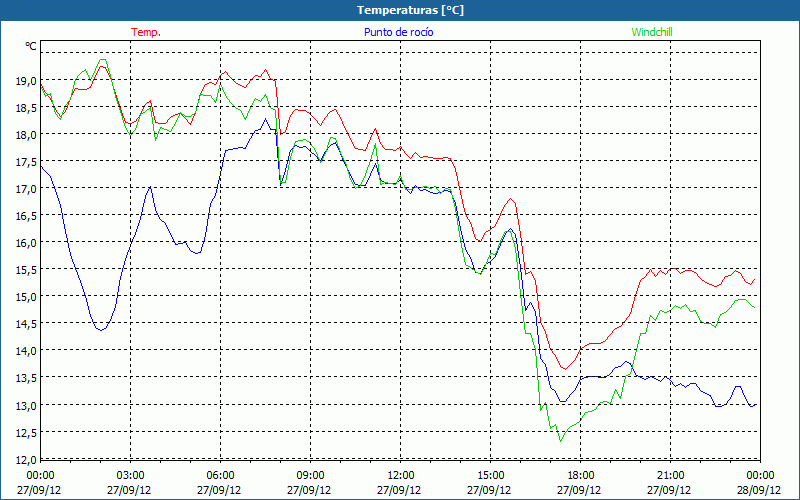Select the green 'Windchill' legend label
Image resolution: width=800 pixels, height=500 pixels.
tap(652, 32)
